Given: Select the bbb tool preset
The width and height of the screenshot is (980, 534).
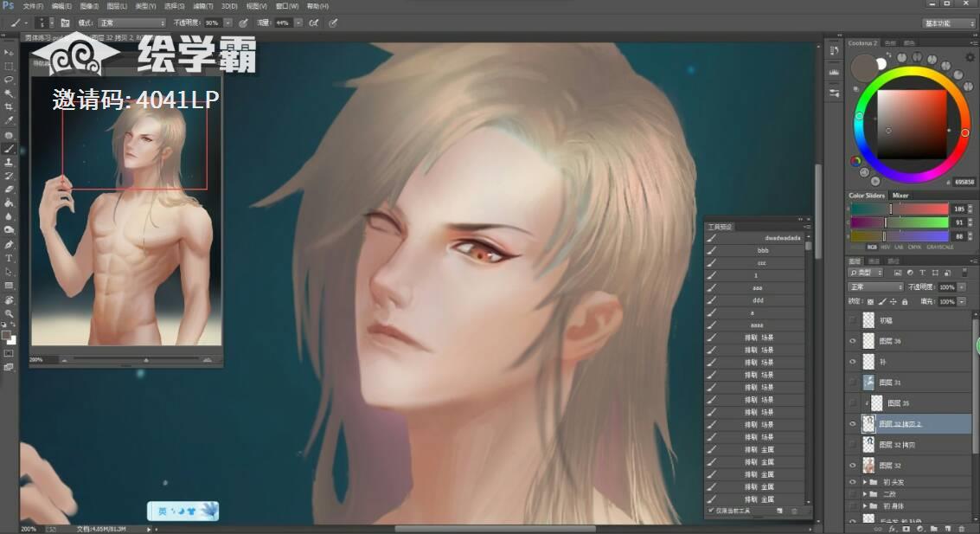Looking at the screenshot, I should [756, 251].
